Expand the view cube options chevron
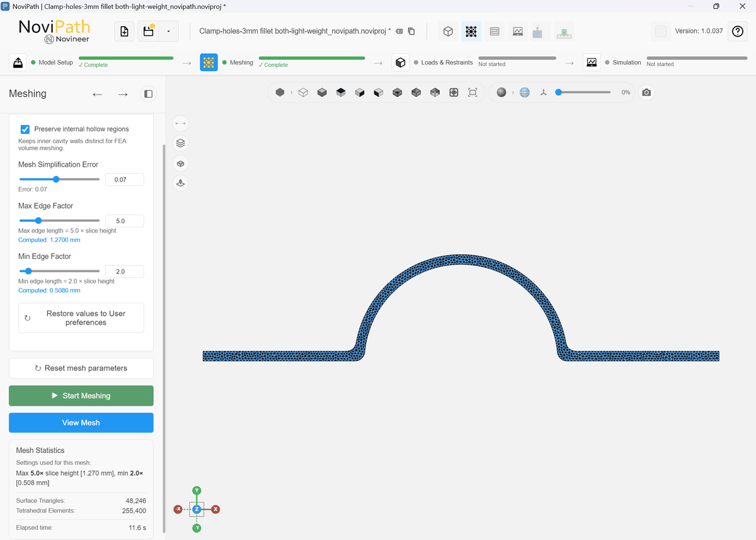 tap(291, 93)
